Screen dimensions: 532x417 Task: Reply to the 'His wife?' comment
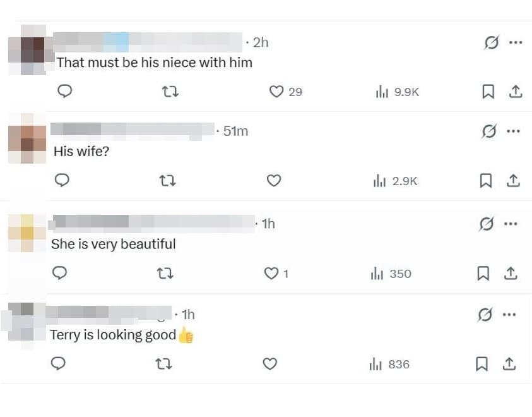pyautogui.click(x=62, y=180)
